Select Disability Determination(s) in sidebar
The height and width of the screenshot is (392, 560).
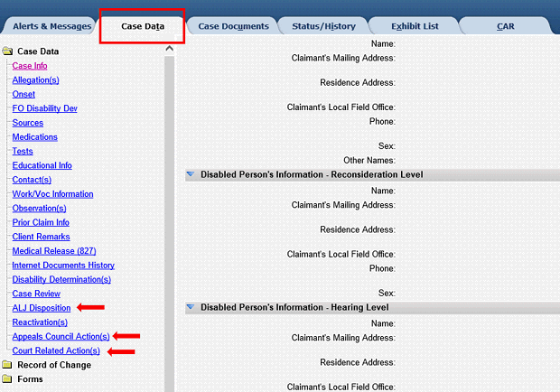(66, 279)
